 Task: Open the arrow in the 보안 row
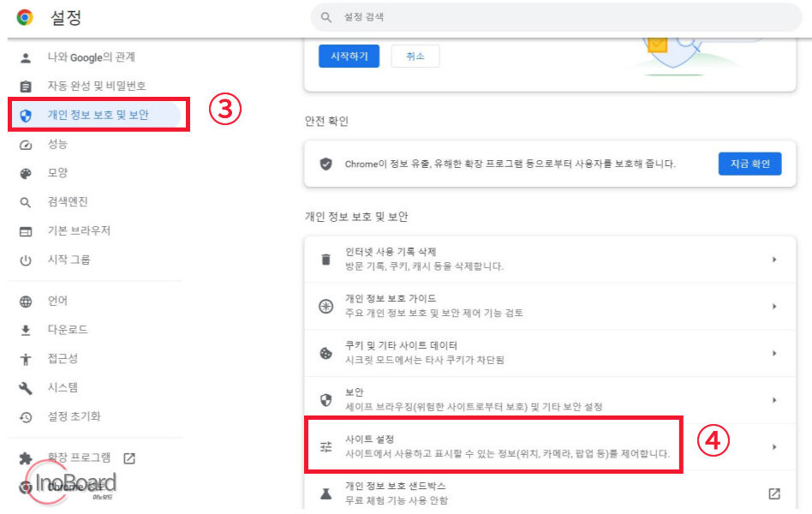click(x=774, y=400)
